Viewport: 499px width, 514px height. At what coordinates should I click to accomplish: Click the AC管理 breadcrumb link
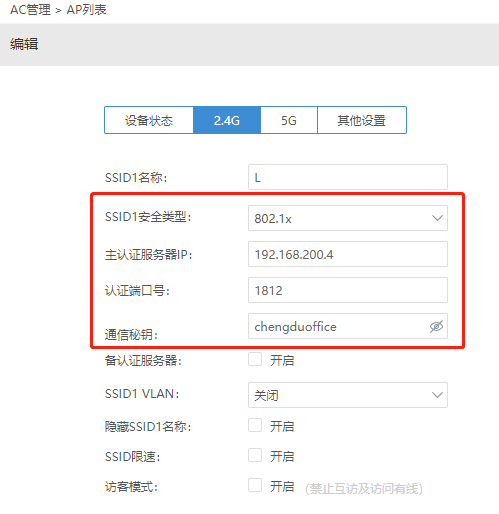tap(30, 10)
